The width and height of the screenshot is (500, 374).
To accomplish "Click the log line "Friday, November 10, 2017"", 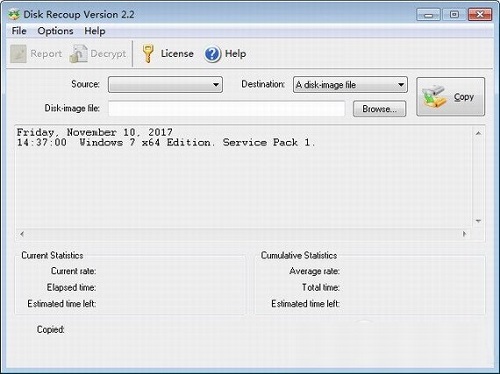I will [95, 132].
